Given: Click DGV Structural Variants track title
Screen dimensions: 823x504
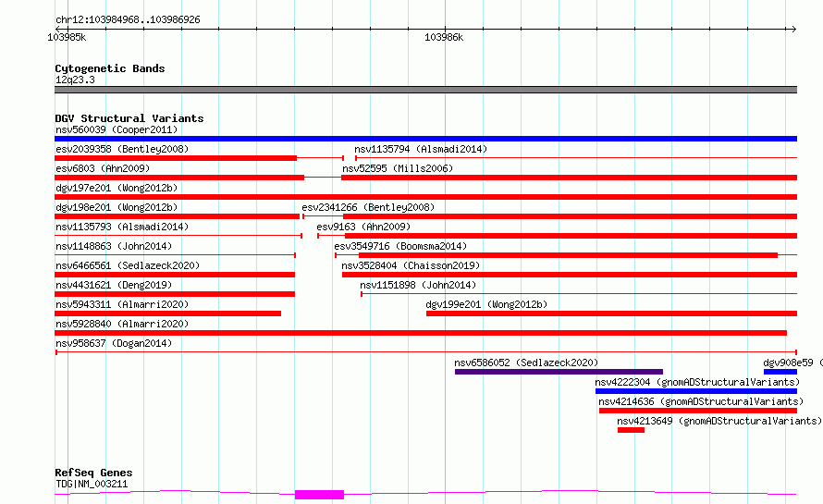Looking at the screenshot, I should coord(129,118).
